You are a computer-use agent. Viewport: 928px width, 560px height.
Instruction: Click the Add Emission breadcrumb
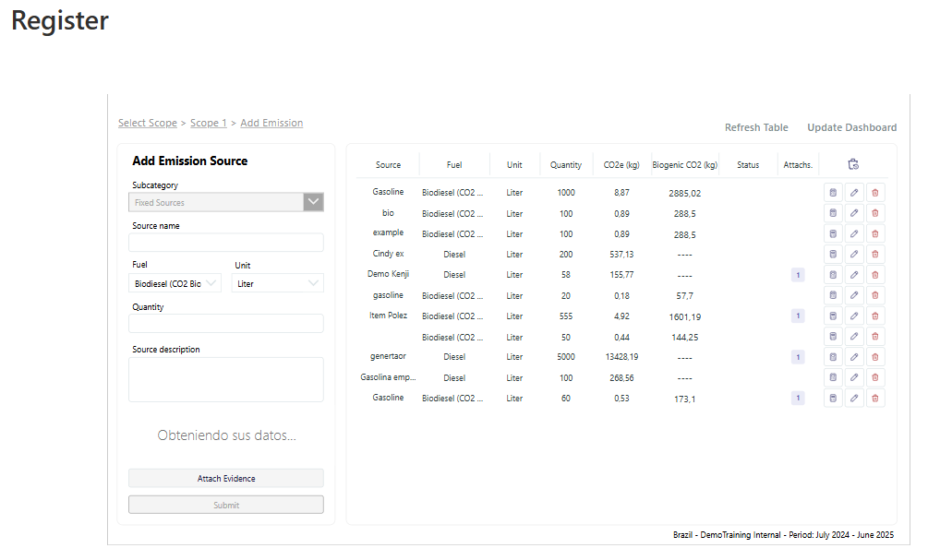[x=271, y=123]
